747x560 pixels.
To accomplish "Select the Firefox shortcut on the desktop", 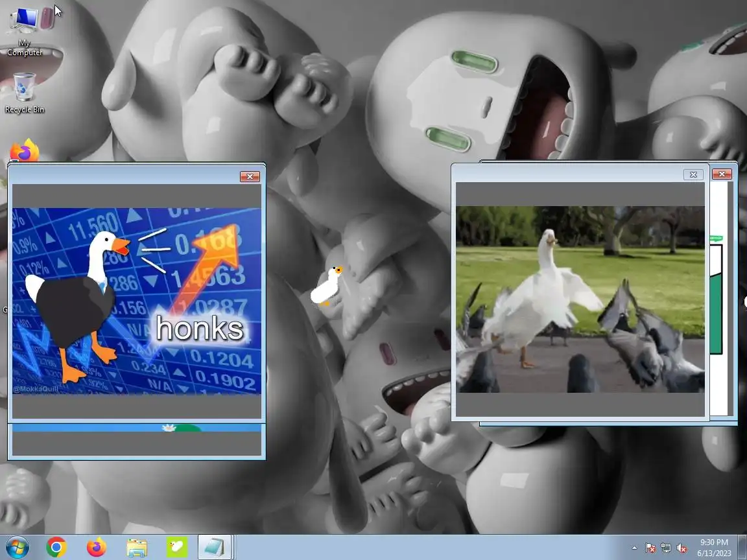I will pyautogui.click(x=24, y=150).
